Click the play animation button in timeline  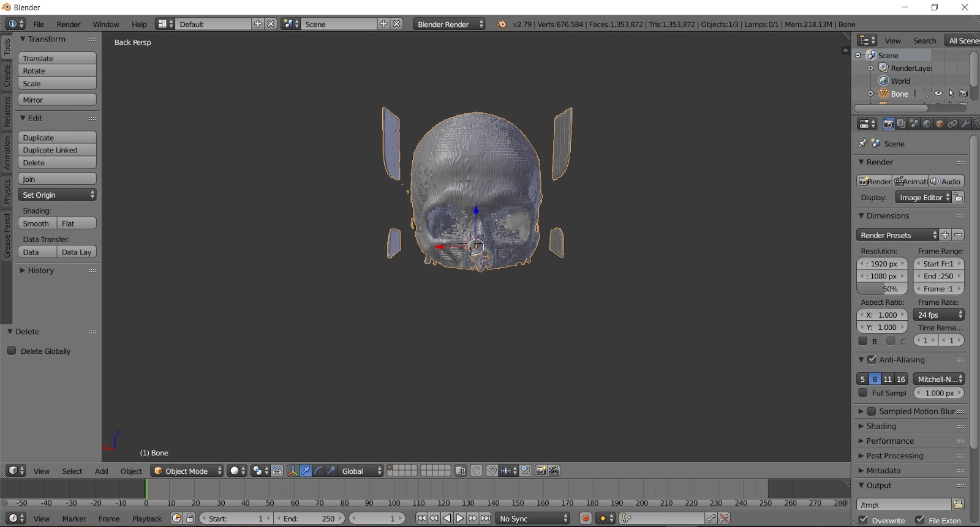click(459, 518)
